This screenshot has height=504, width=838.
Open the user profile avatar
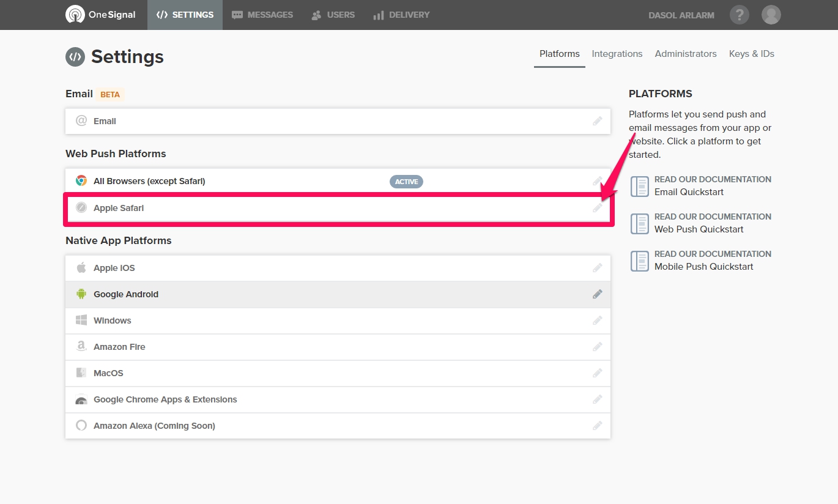pos(771,15)
